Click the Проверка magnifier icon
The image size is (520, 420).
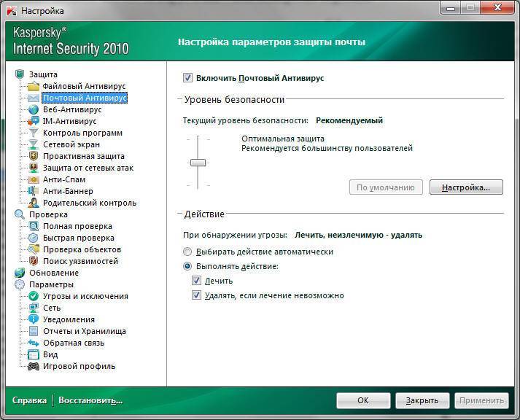click(x=20, y=214)
